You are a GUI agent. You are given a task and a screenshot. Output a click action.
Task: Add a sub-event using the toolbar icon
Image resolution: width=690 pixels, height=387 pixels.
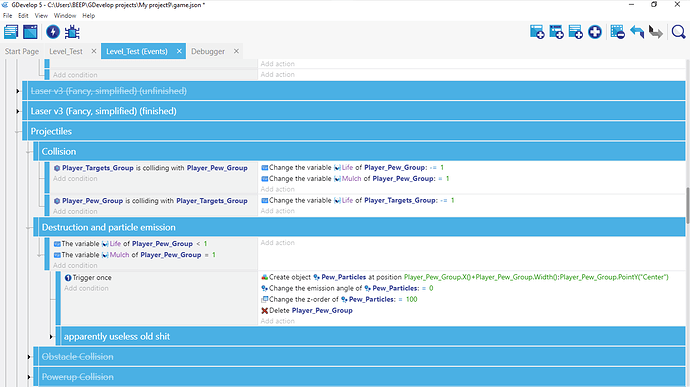556,32
